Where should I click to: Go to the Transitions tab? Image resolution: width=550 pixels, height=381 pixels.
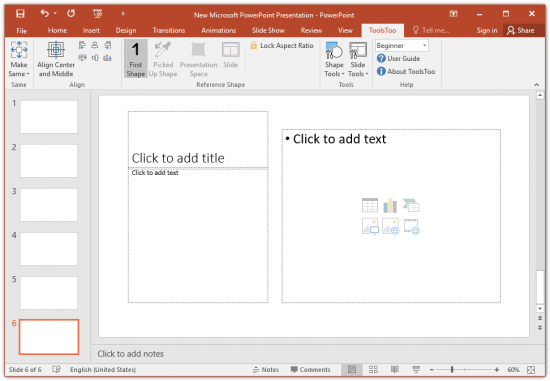point(169,31)
